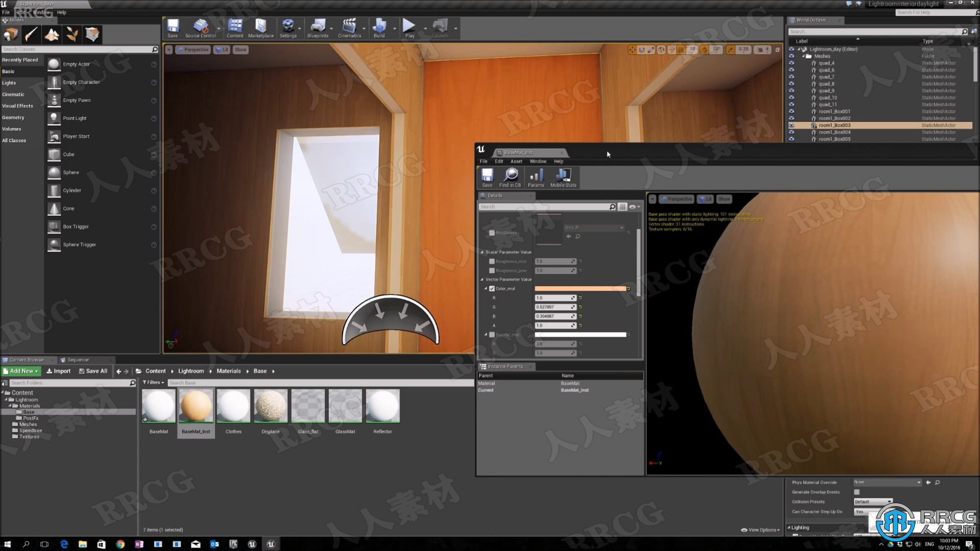Collapse Vector Parameter Values section
Image resolution: width=980 pixels, height=551 pixels.
point(482,280)
